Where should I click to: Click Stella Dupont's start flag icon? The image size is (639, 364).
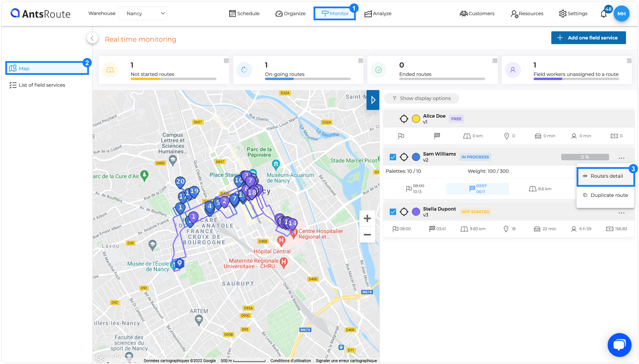pyautogui.click(x=395, y=229)
